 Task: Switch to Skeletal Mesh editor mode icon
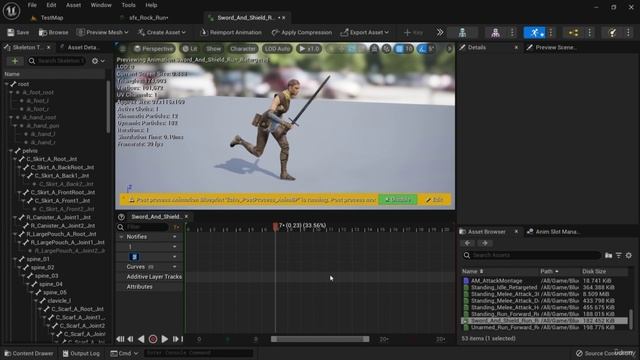click(x=495, y=33)
